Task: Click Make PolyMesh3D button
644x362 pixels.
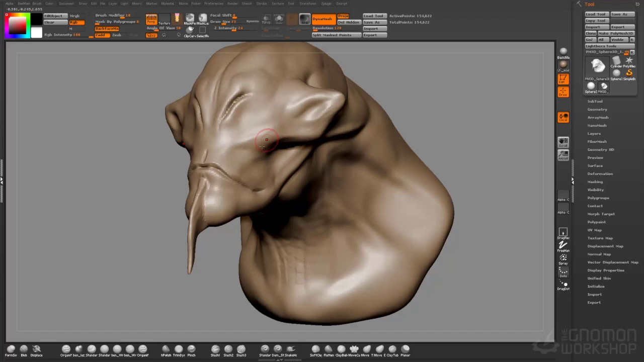Action: [x=616, y=33]
